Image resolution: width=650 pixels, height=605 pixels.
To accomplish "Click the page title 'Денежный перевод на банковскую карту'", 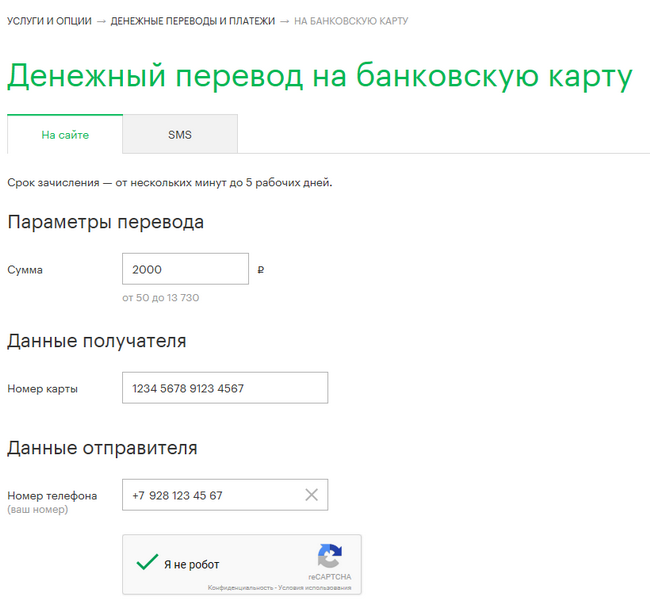I will pos(320,76).
